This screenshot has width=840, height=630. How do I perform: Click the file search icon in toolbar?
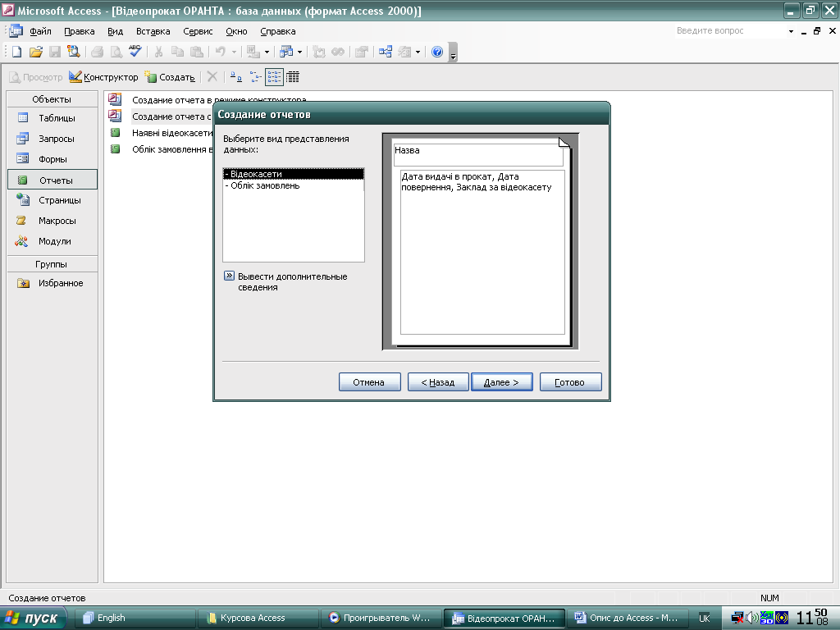coord(73,52)
